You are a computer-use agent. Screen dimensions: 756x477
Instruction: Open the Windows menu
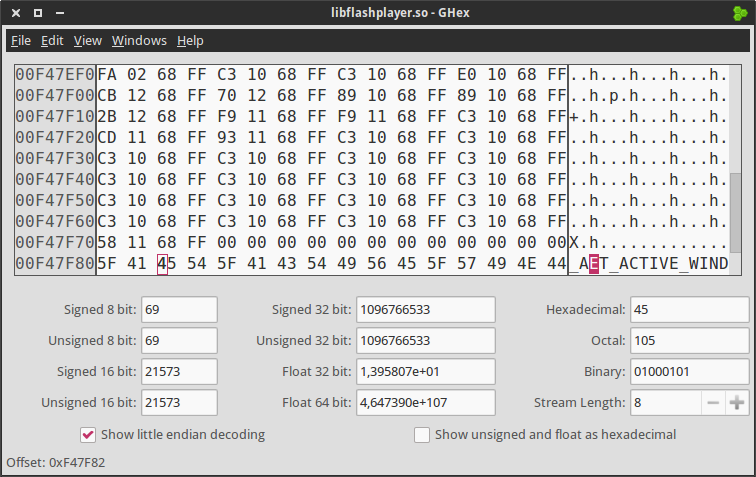(x=139, y=41)
